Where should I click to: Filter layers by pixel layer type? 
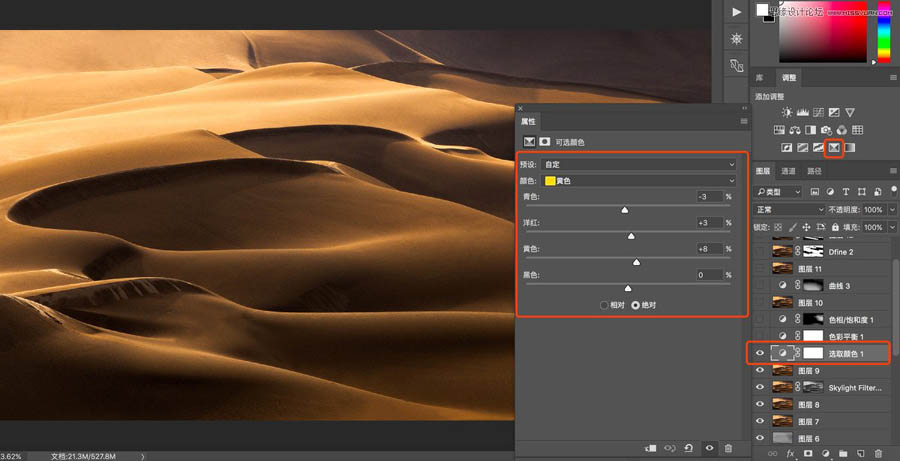(x=814, y=192)
